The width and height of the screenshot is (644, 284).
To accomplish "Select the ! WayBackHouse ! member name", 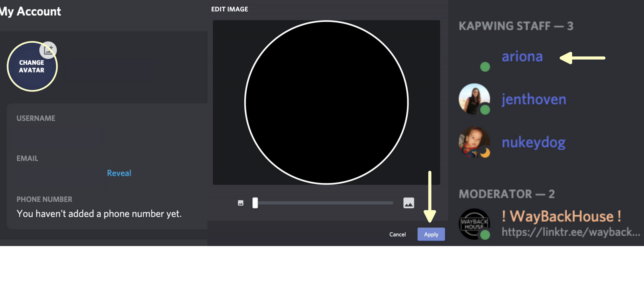I will 561,216.
